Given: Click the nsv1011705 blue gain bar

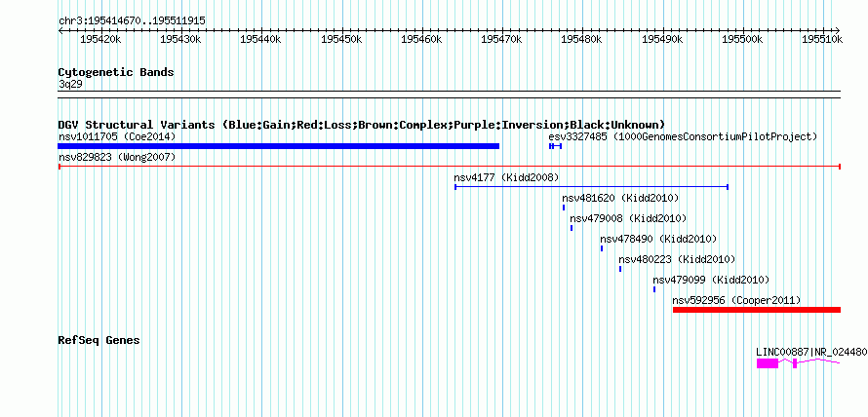Looking at the screenshot, I should point(279,146).
